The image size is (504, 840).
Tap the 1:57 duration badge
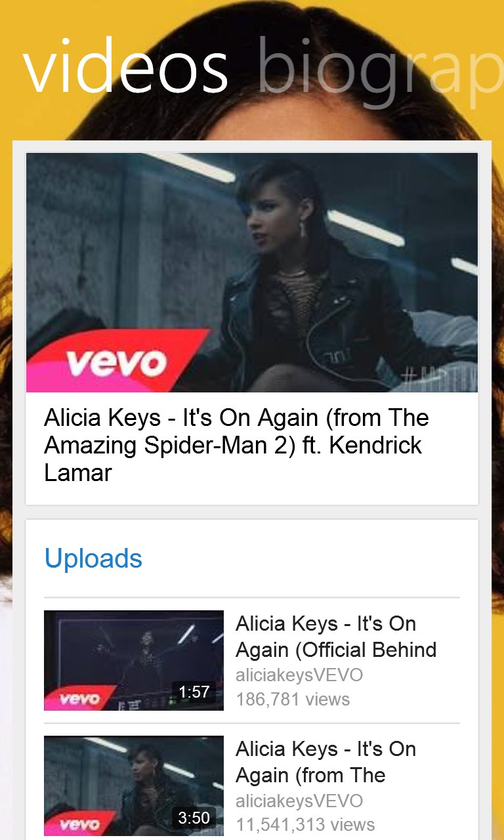[194, 692]
